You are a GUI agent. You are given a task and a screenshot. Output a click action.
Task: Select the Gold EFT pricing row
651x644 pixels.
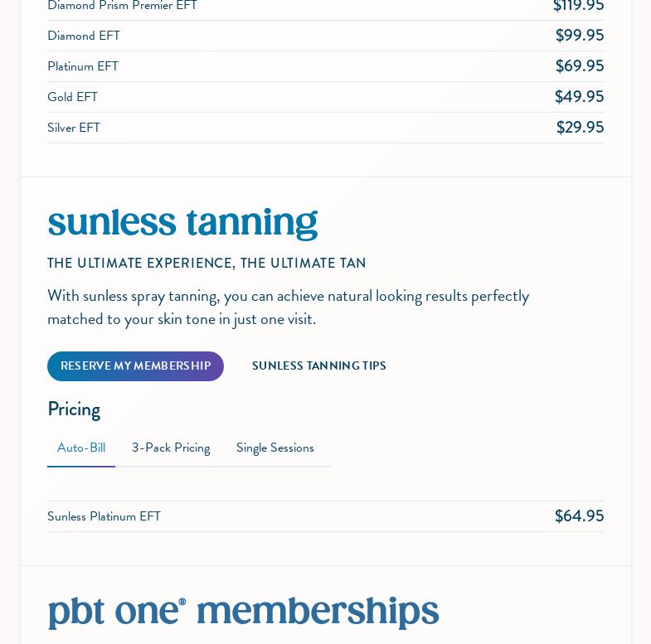click(325, 97)
